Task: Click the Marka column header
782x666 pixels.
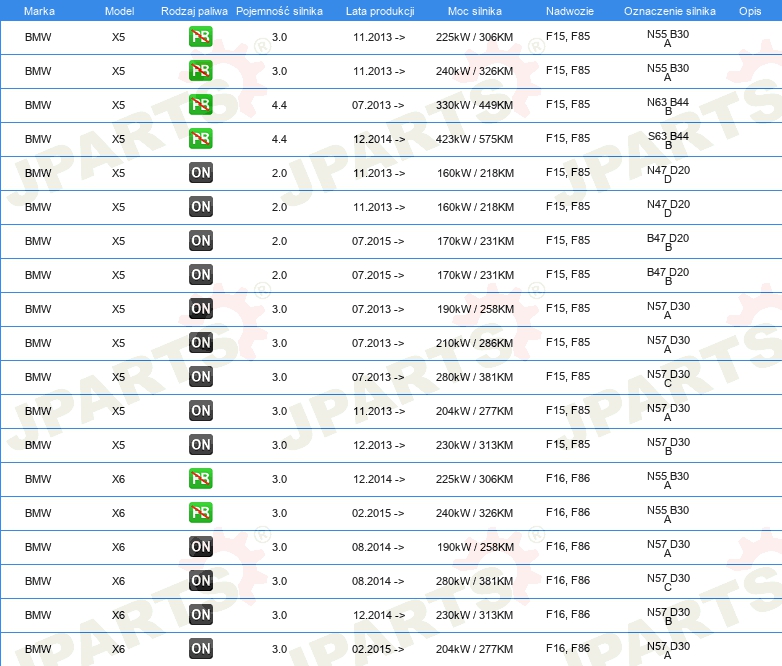Action: tap(39, 11)
